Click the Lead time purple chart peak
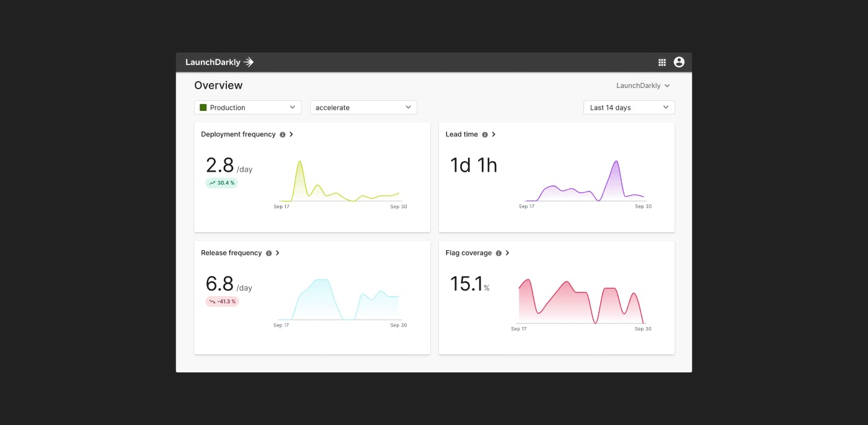The image size is (868, 425). [x=616, y=162]
